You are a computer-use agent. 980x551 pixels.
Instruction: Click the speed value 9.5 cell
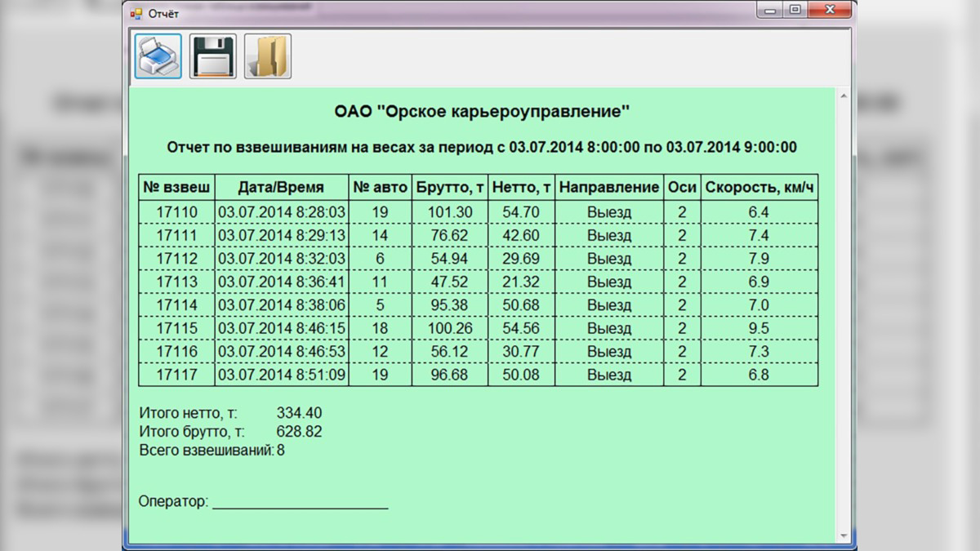click(x=759, y=328)
